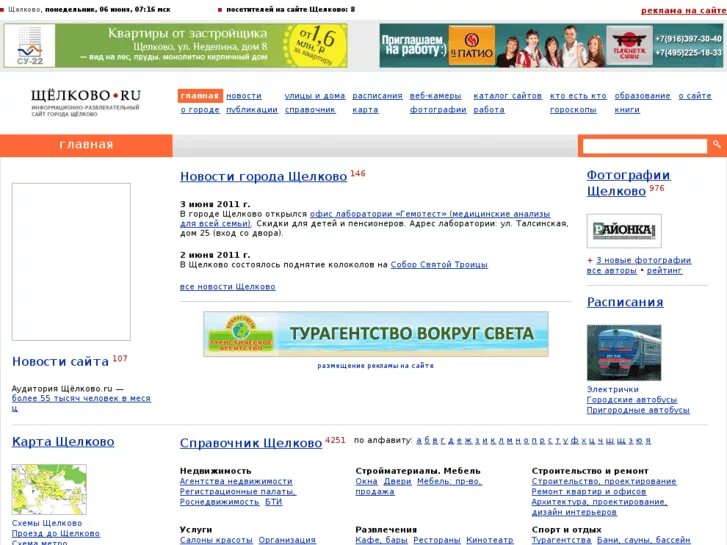Image resolution: width=727 pixels, height=545 pixels.
Task: Click Недвижимость category heading
Action: (x=216, y=471)
